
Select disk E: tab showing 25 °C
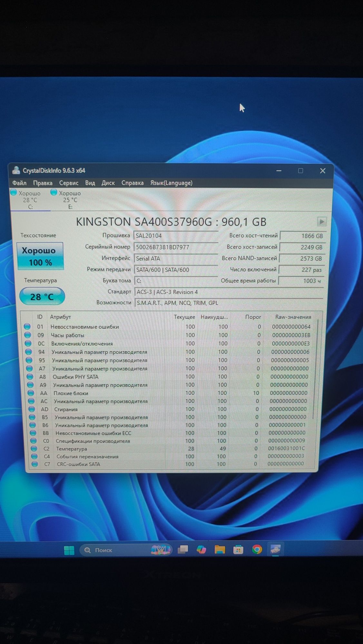(70, 200)
